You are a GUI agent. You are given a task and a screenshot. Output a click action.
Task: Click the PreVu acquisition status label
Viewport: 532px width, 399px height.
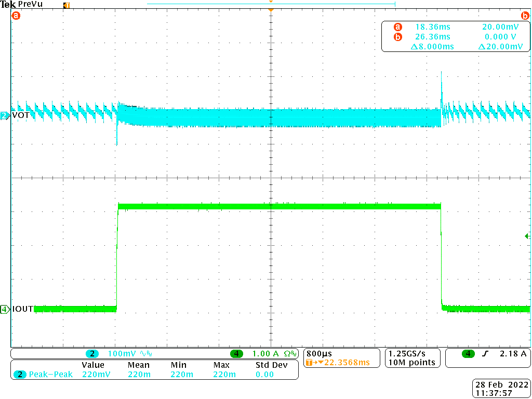[x=31, y=4]
